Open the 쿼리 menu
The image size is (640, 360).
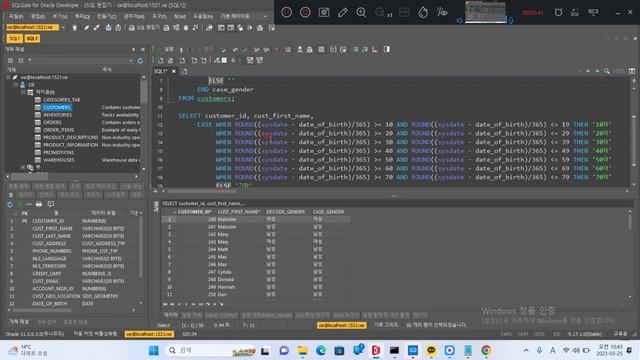point(82,16)
